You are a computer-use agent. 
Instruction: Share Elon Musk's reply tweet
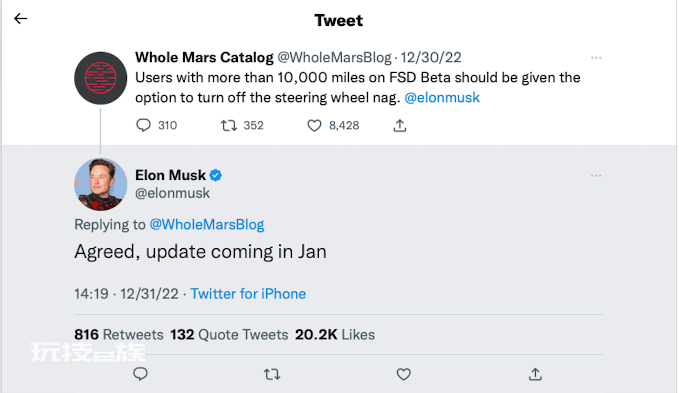point(535,374)
